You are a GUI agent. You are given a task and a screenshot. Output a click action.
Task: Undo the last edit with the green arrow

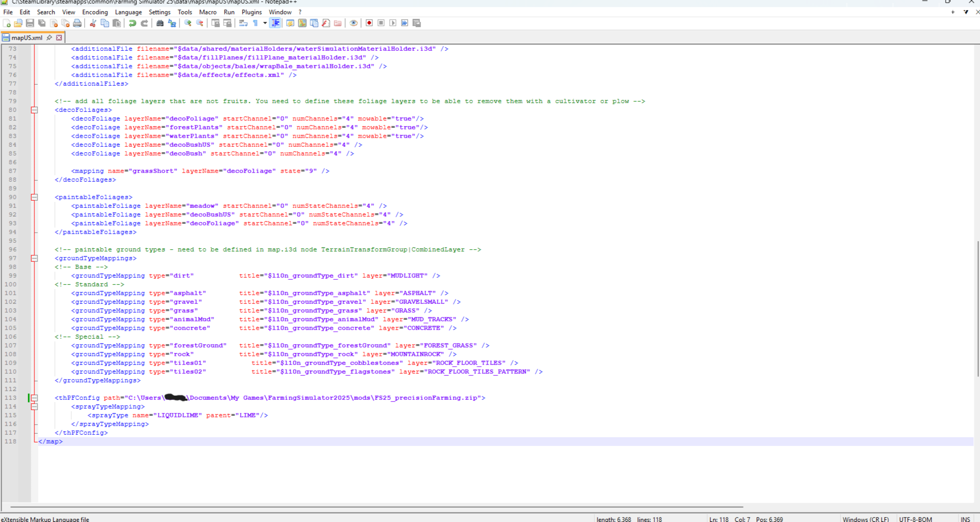point(132,23)
